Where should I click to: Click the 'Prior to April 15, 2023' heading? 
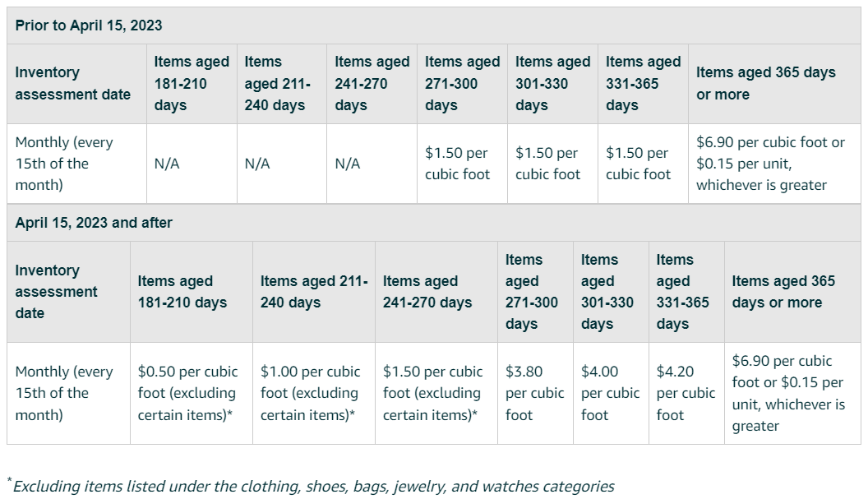tap(89, 25)
